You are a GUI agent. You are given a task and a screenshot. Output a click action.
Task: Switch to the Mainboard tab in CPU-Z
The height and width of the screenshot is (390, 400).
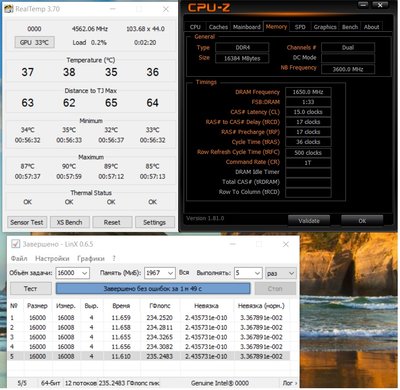(x=247, y=27)
